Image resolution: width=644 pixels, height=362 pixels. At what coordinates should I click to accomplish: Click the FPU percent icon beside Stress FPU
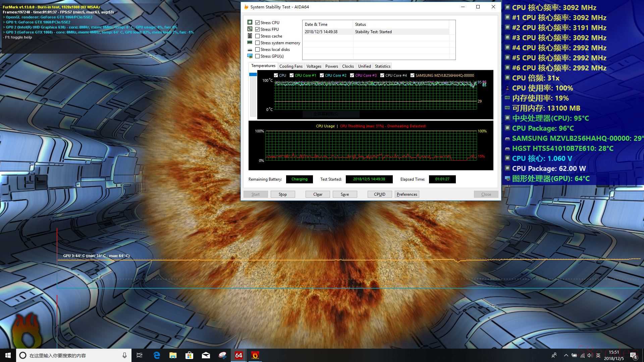click(250, 29)
